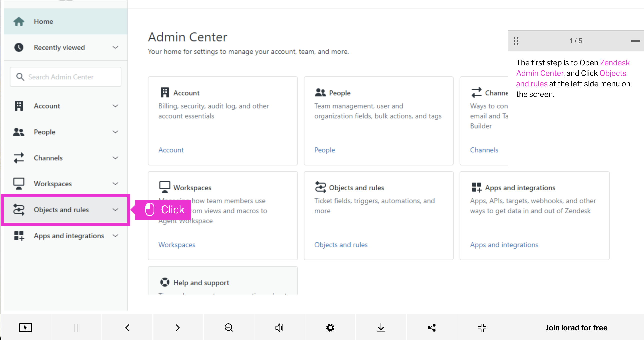Click the 1 / 5 step counter
Screen dimensions: 644x340
576,41
